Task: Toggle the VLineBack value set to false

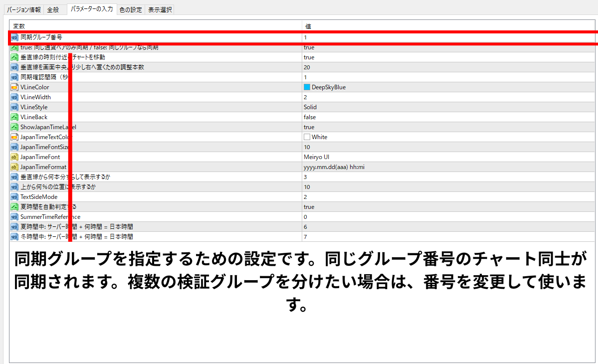Action: (x=309, y=117)
